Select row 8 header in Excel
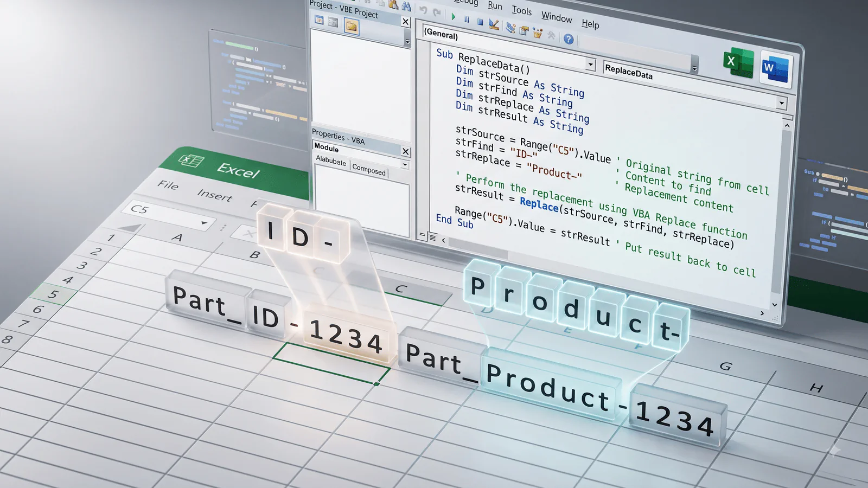Screen dimensions: 868x488 (7, 340)
